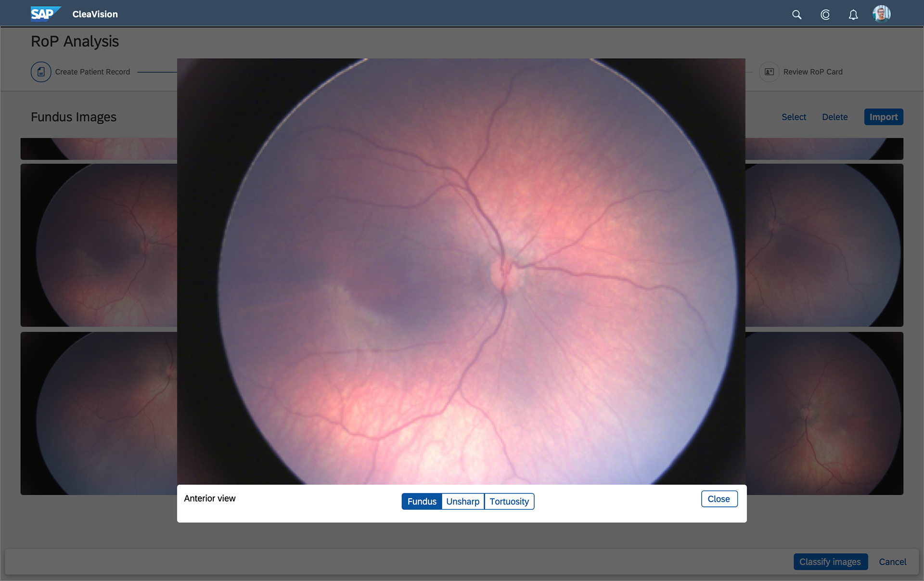
Task: Click the RoP Analysis page title
Action: point(75,41)
